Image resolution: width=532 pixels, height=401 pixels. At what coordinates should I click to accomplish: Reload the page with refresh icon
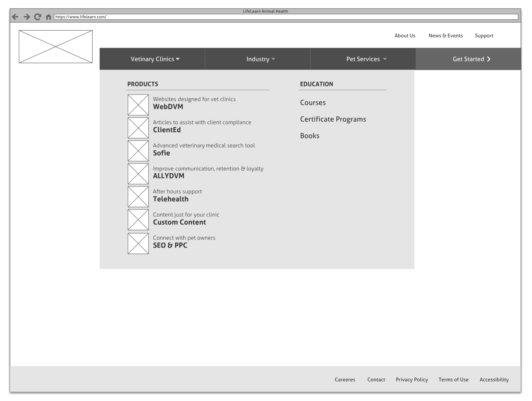coord(38,17)
